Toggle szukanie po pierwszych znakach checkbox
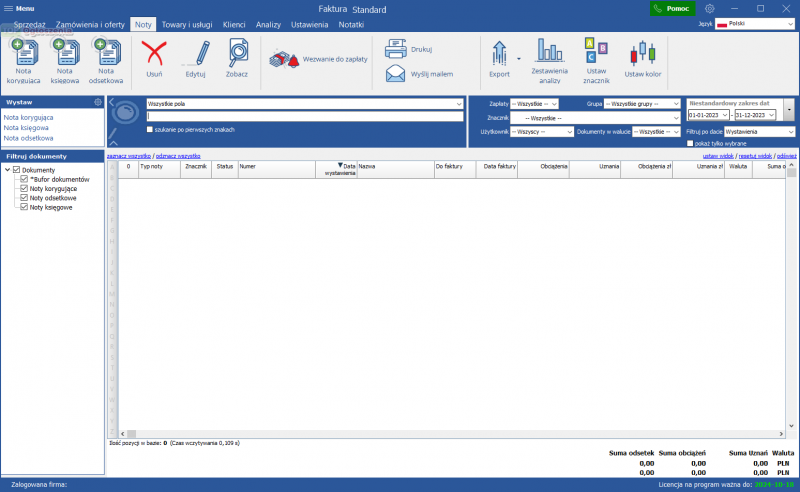 [149, 130]
